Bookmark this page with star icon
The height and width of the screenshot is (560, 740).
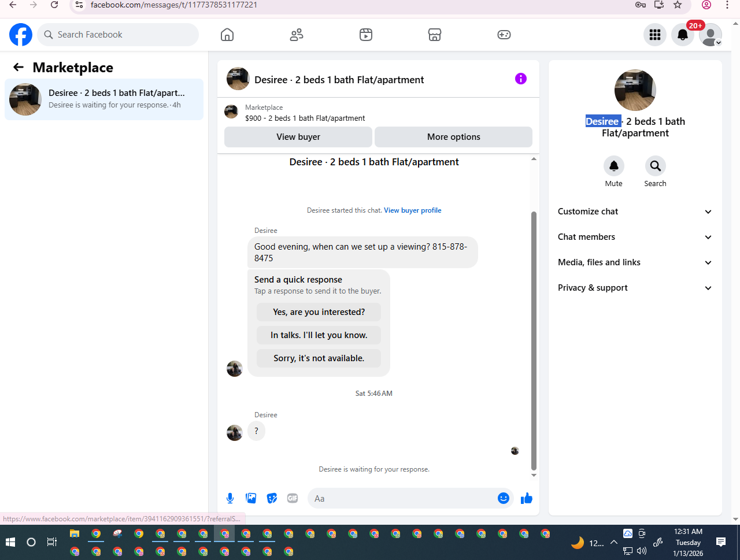click(x=678, y=5)
